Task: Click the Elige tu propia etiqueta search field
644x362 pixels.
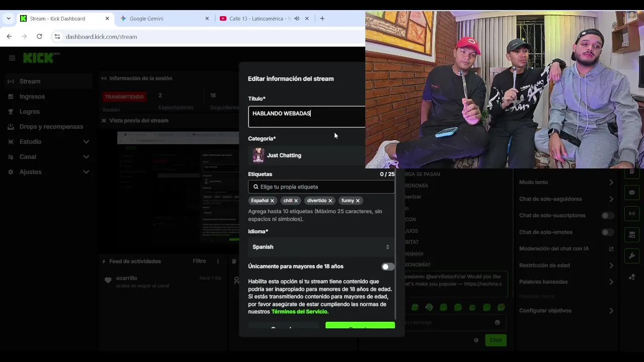Action: [x=321, y=187]
